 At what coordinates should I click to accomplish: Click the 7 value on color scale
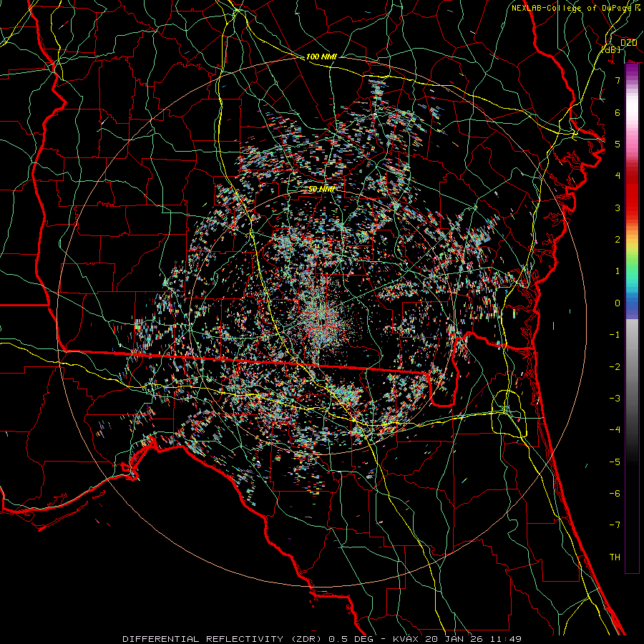click(618, 80)
